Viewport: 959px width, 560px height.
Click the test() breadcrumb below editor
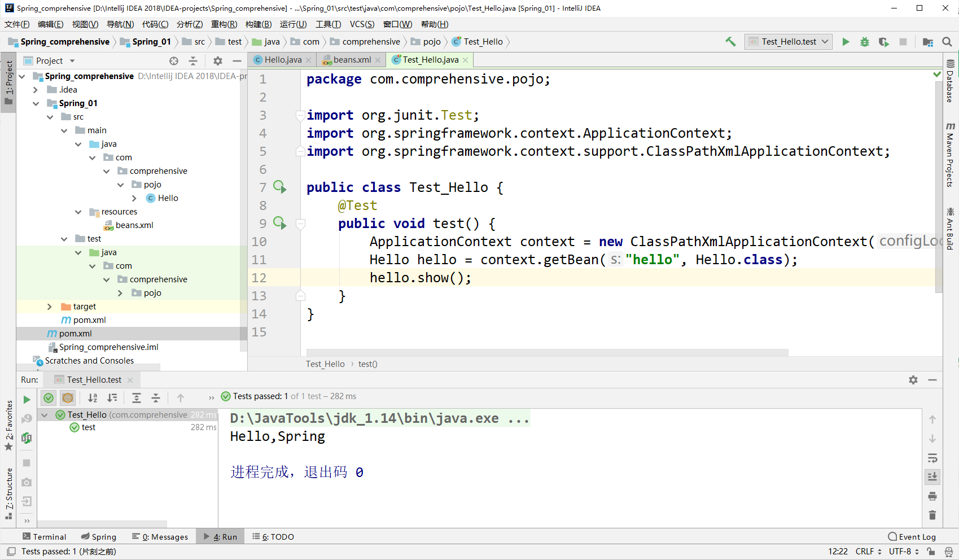coord(367,364)
